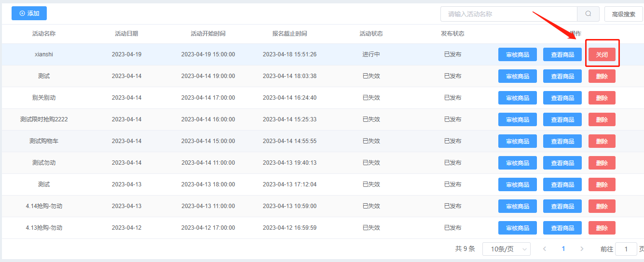Focus the 请输入活动名称 search field
This screenshot has height=262, width=644.
pos(509,14)
